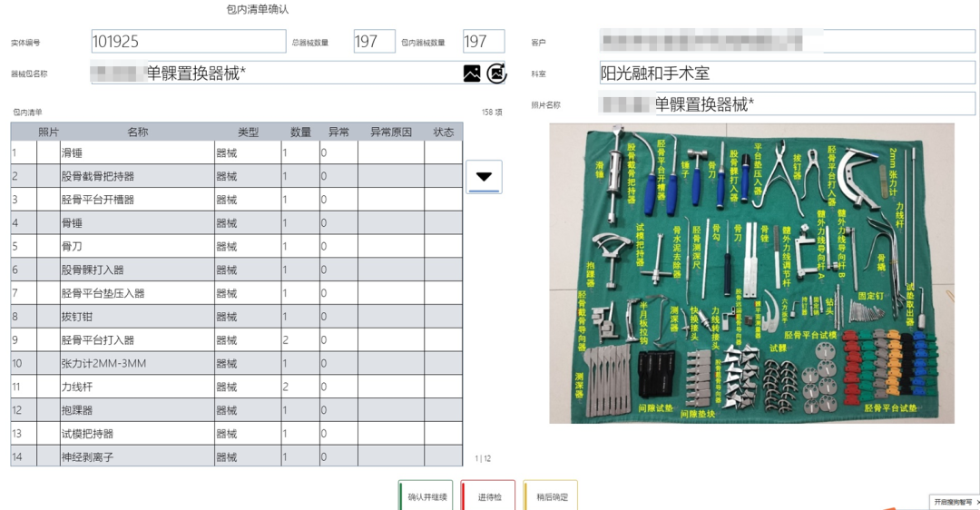
Task: Click the 1 | 12 page indicator
Action: coord(483,459)
